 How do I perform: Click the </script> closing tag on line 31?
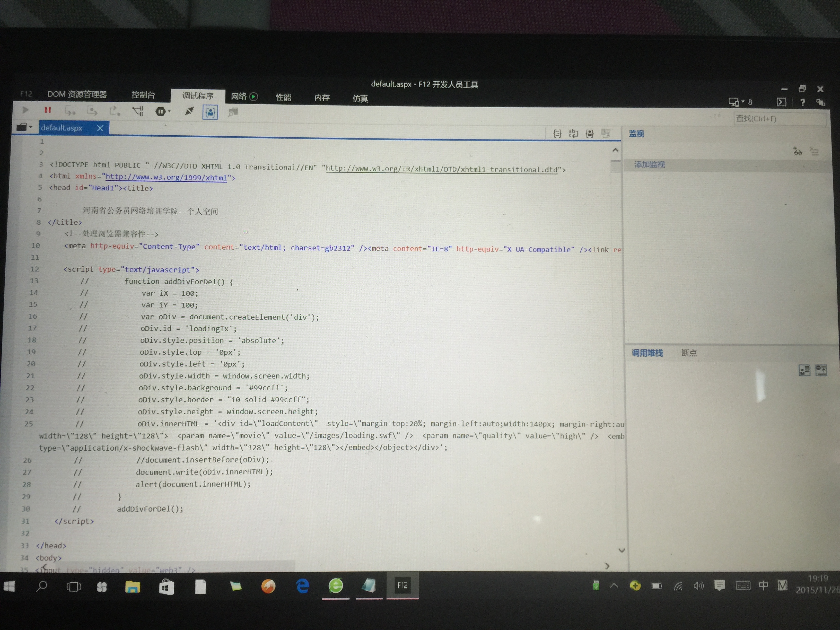tap(74, 521)
